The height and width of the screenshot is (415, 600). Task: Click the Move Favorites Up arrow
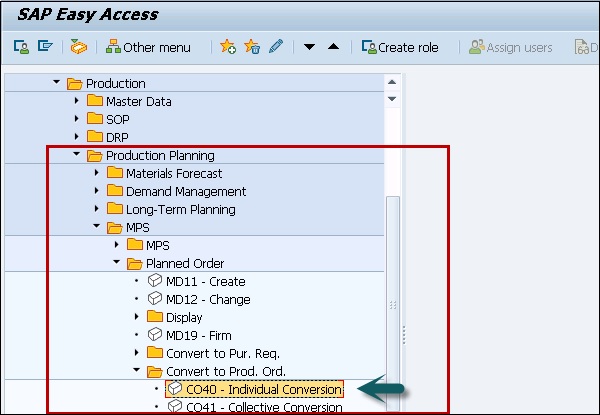(x=333, y=47)
